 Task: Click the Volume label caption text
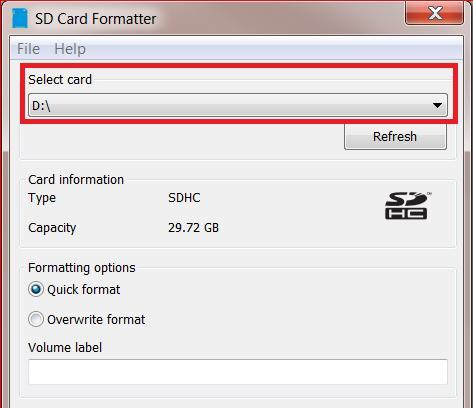pyautogui.click(x=65, y=348)
